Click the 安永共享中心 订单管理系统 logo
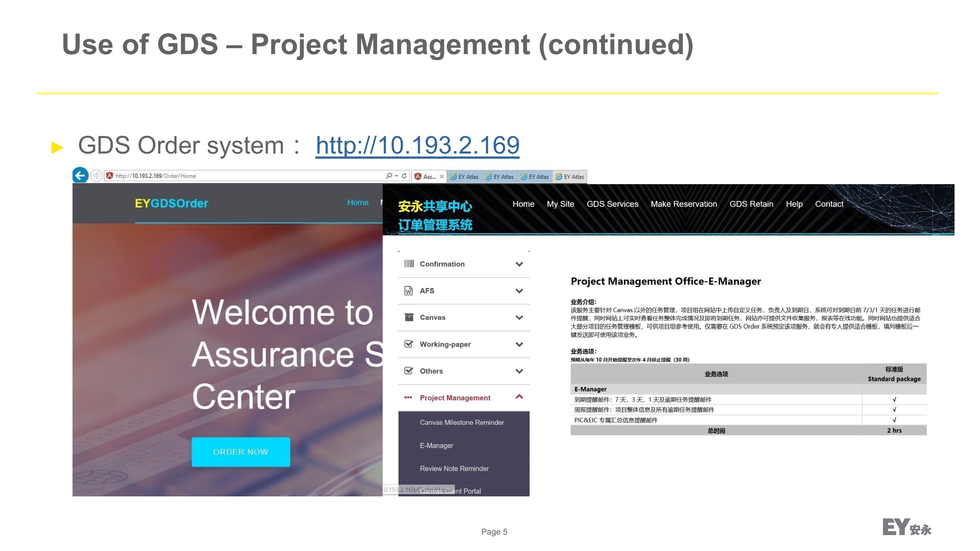Screen dimensions: 980x551 [435, 215]
